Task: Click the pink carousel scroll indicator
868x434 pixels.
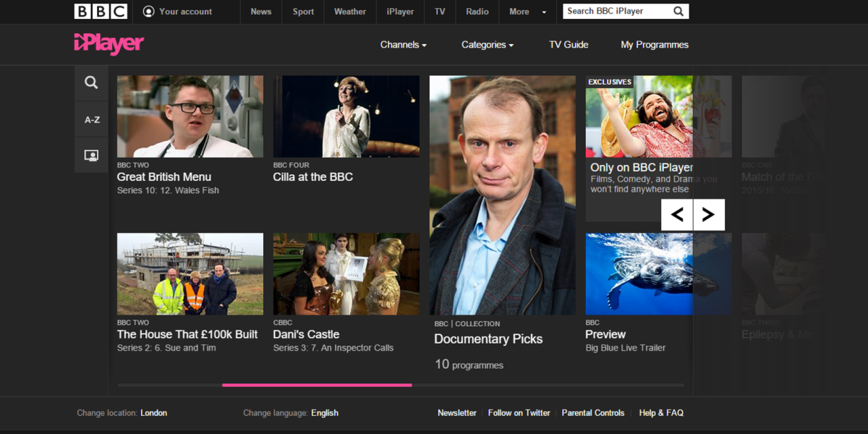Action: tap(317, 385)
